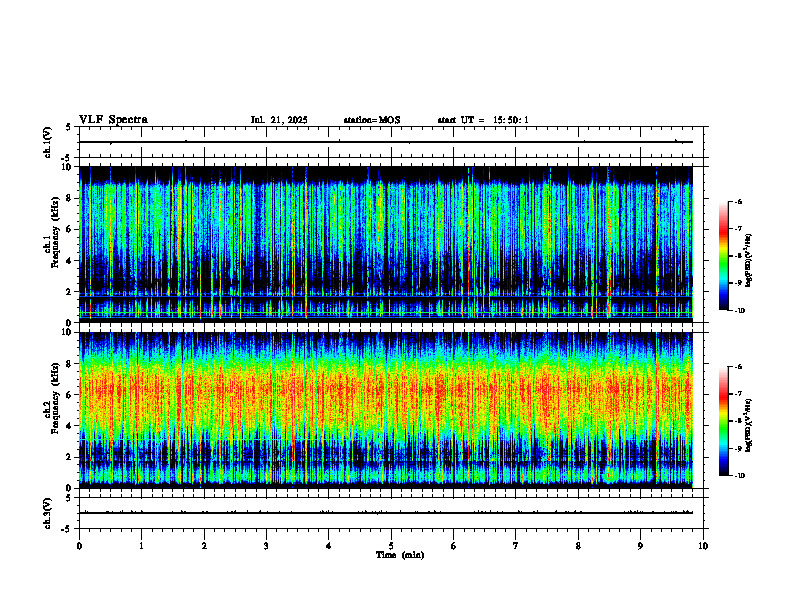Click the ch.1 color scale bar

tap(724, 256)
